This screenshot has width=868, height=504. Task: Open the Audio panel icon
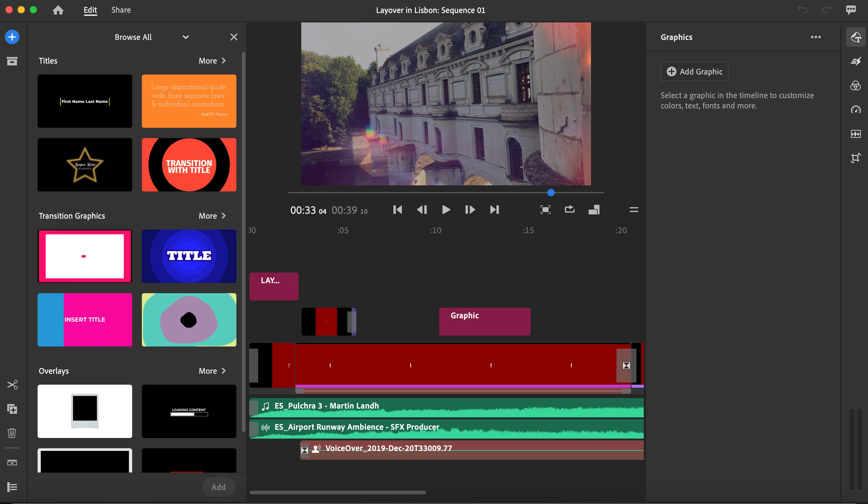coord(855,134)
